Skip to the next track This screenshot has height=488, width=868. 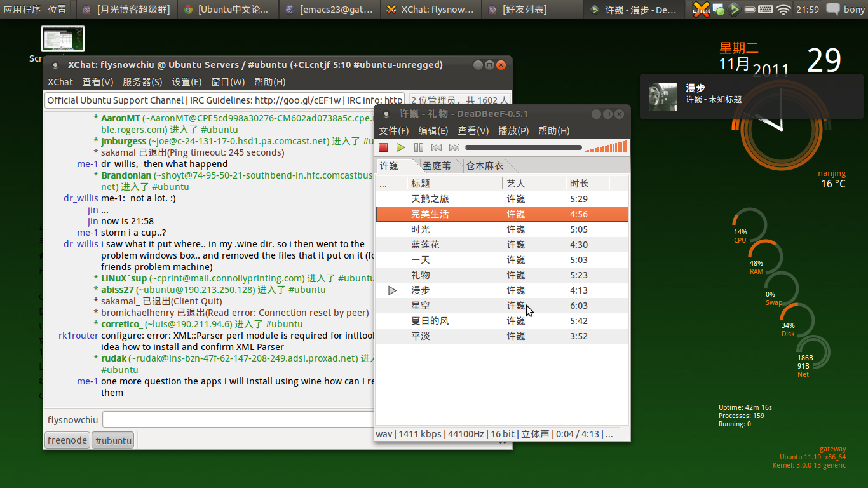coord(454,147)
